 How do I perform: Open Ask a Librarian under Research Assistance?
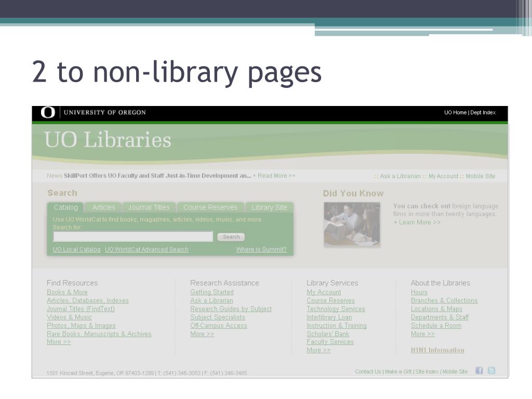(211, 301)
